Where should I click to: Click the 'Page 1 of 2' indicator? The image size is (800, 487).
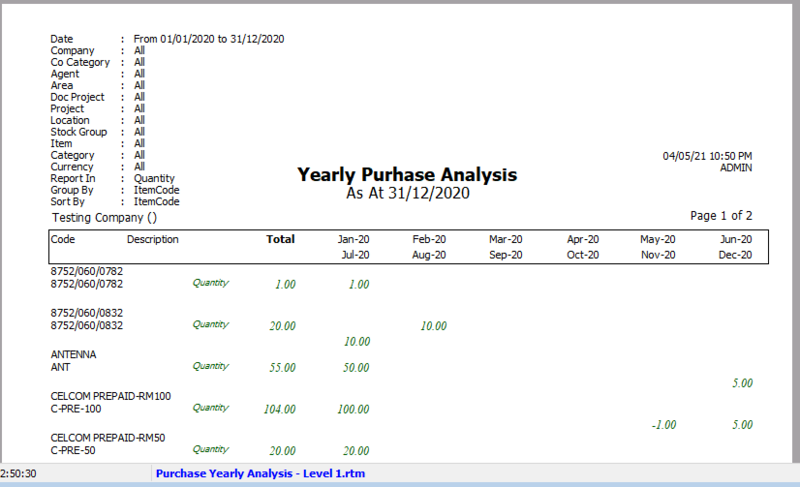pos(721,216)
